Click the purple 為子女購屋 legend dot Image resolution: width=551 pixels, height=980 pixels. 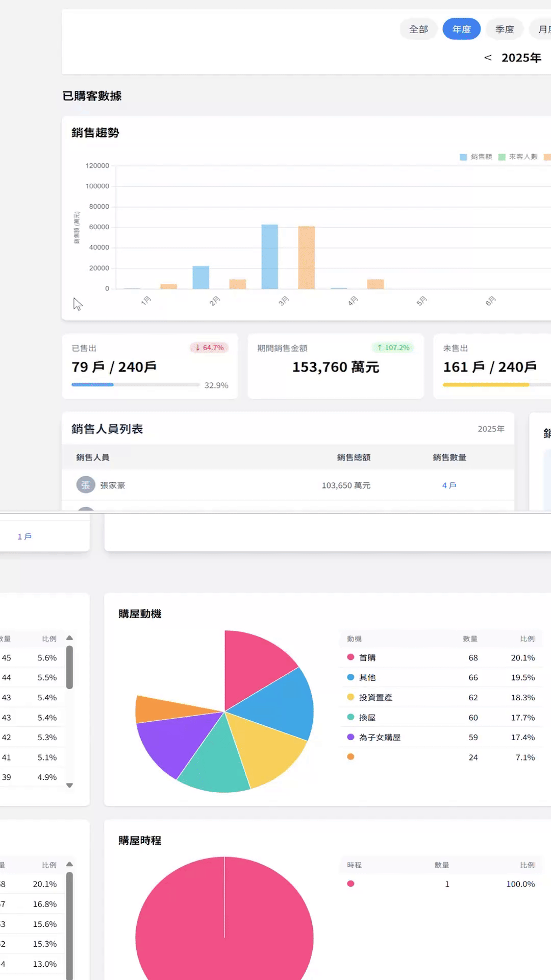pos(350,737)
